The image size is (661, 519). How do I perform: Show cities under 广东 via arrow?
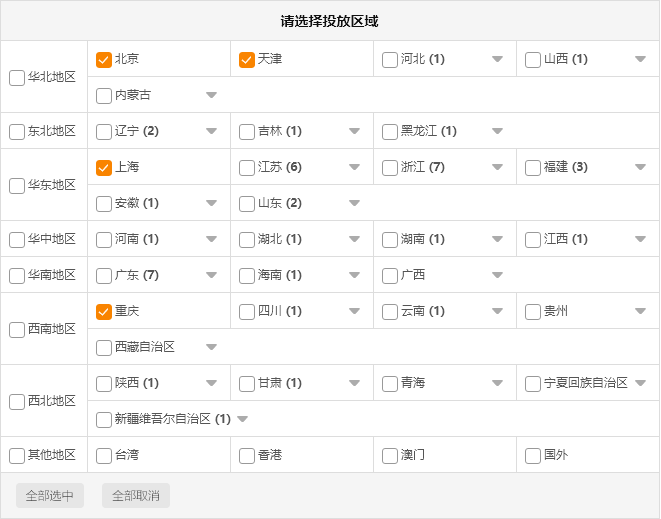211,275
